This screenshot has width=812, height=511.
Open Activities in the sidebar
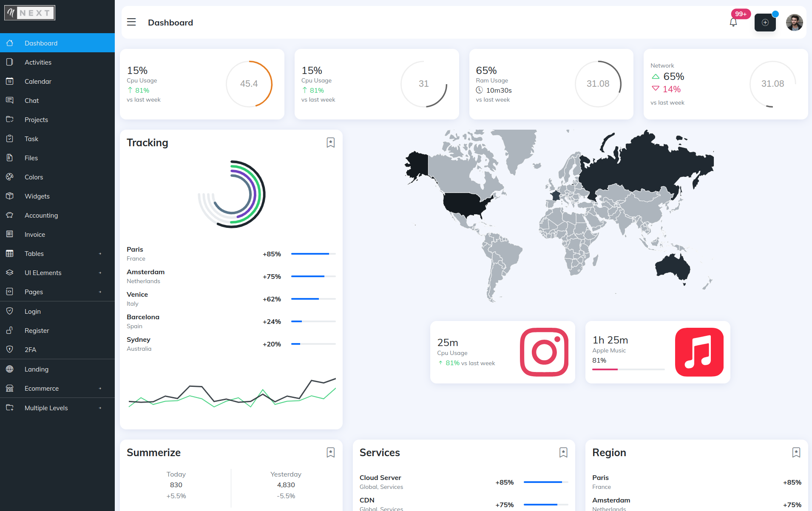tap(57, 62)
